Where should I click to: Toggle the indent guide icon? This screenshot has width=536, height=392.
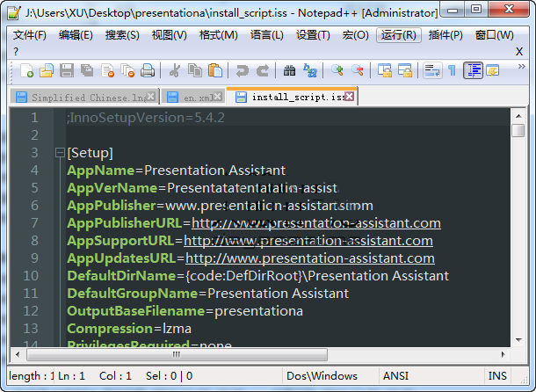pyautogui.click(x=473, y=70)
